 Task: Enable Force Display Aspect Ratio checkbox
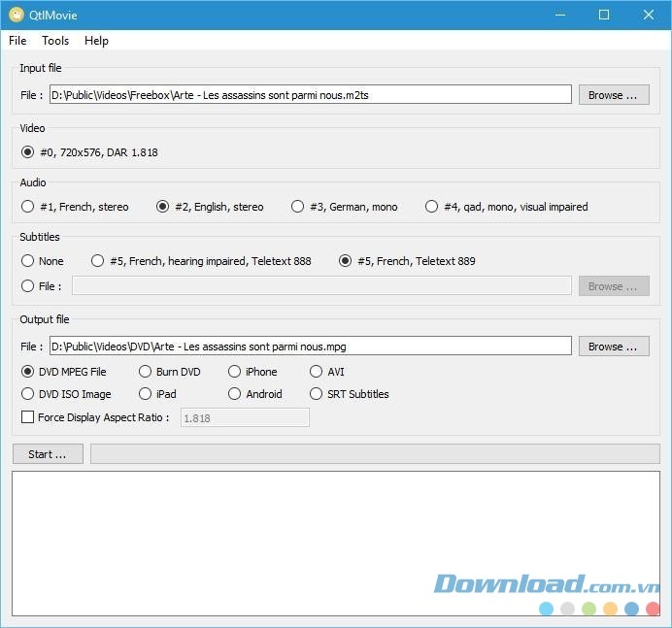(x=28, y=417)
